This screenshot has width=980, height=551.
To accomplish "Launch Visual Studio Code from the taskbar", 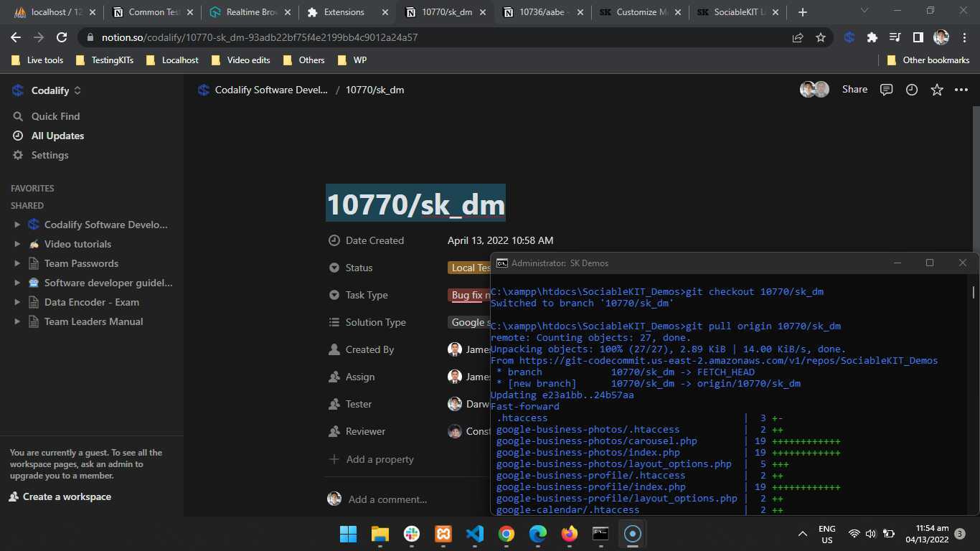I will click(474, 534).
